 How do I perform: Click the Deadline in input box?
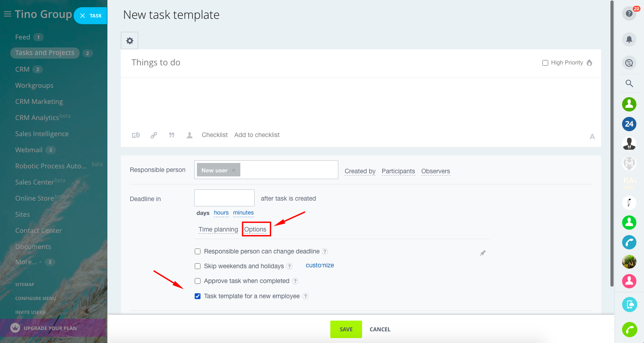(224, 198)
